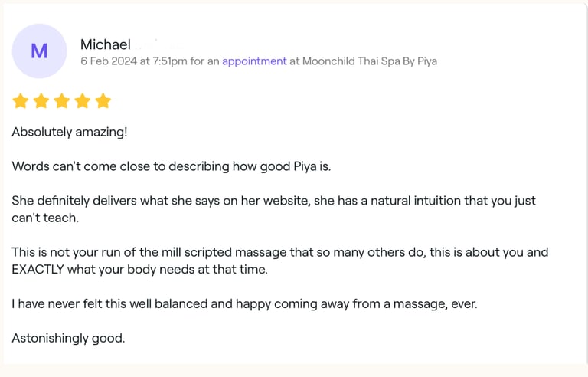Screen dimensions: 588x377
Task: Click the first rating star
Action: click(x=20, y=101)
